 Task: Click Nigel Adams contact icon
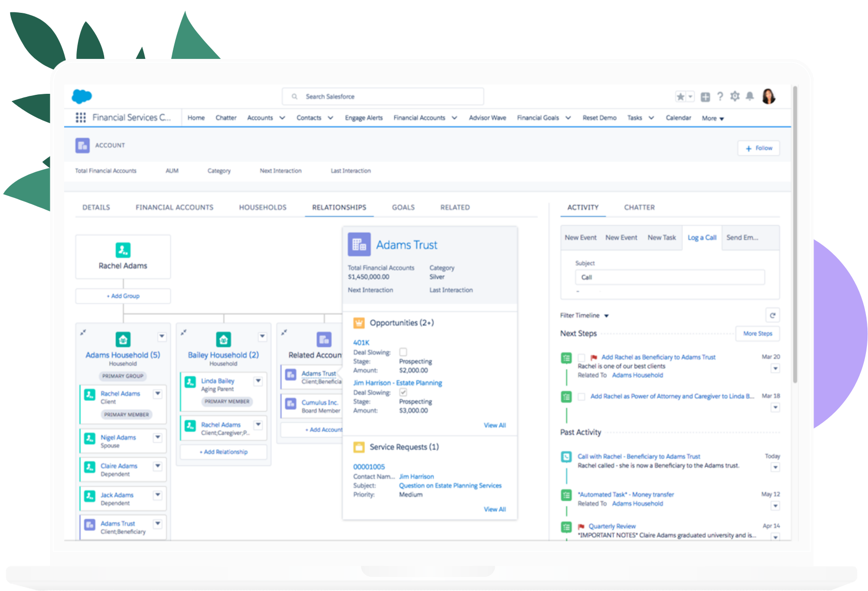tap(90, 438)
